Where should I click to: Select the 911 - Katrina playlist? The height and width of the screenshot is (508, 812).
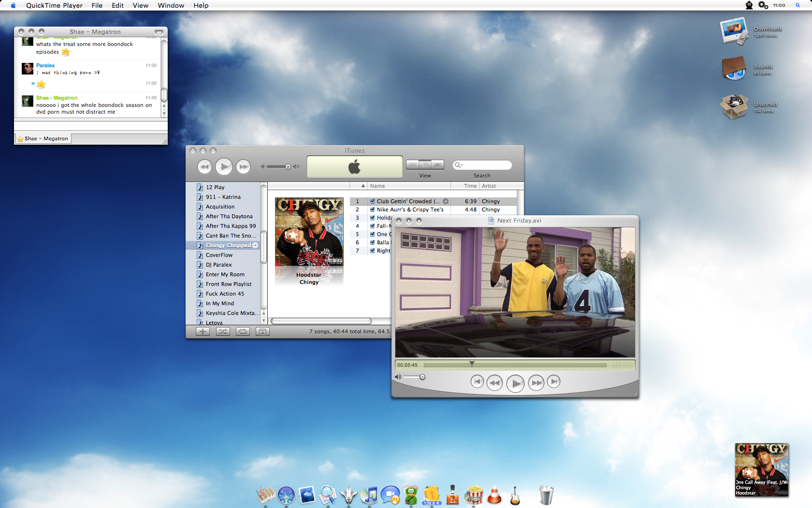tap(223, 197)
